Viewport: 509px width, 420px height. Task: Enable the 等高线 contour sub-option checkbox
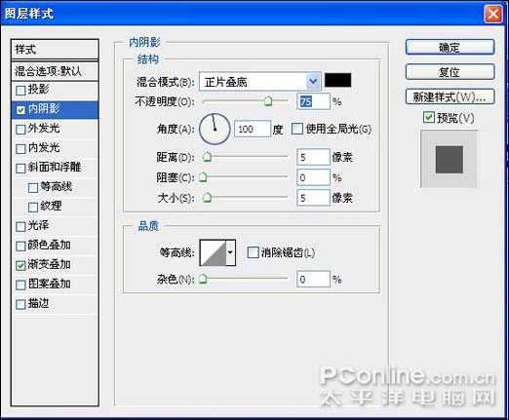[x=33, y=188]
